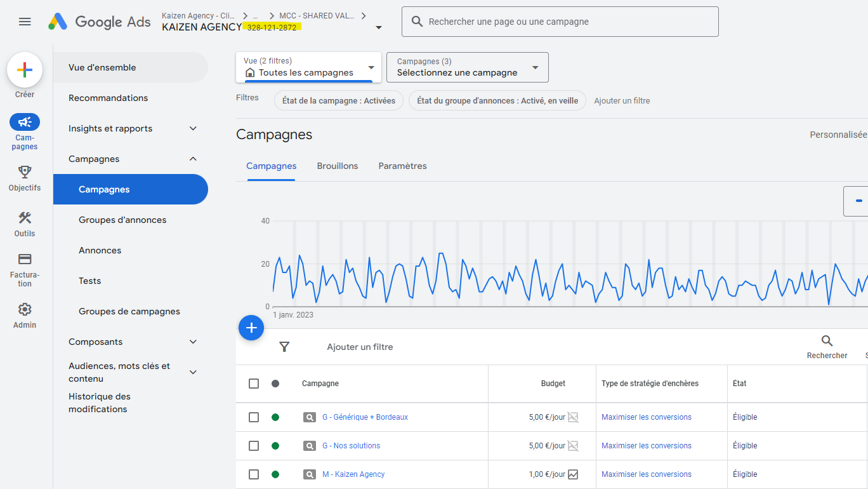
Task: Click the blue floating plus button
Action: coord(251,328)
